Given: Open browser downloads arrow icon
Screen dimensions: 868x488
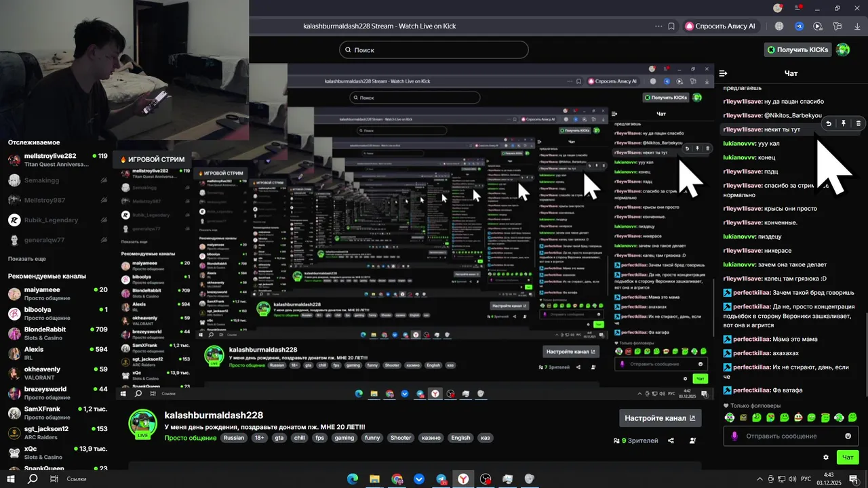Looking at the screenshot, I should tap(857, 26).
